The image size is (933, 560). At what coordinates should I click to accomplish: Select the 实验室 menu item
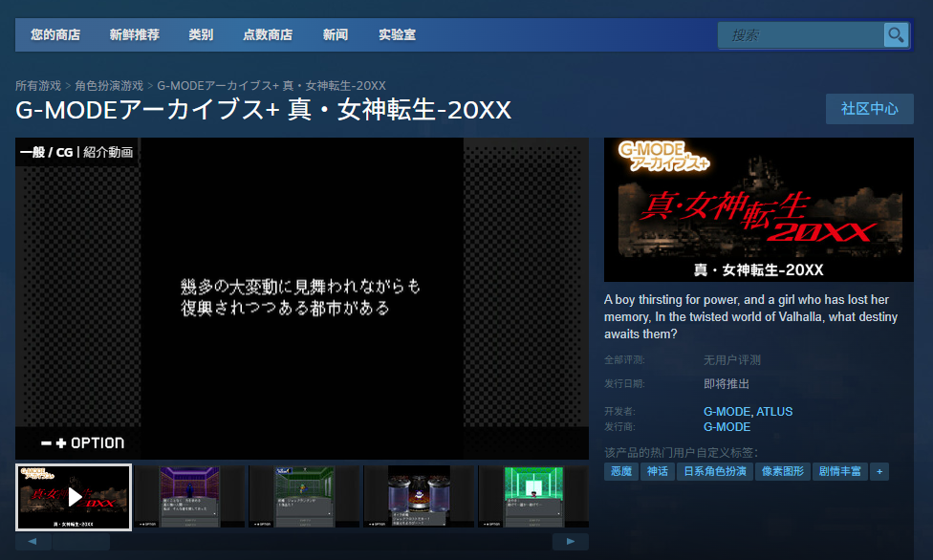(x=397, y=34)
